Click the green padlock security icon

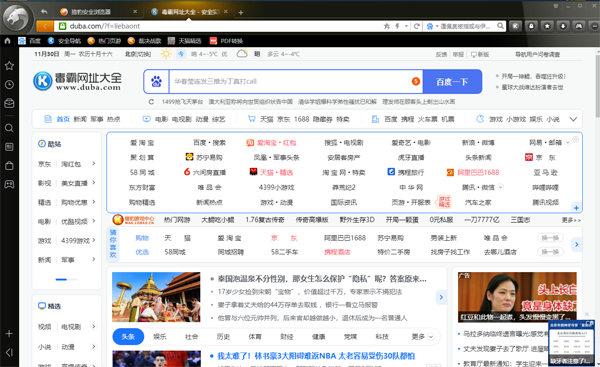[x=62, y=26]
